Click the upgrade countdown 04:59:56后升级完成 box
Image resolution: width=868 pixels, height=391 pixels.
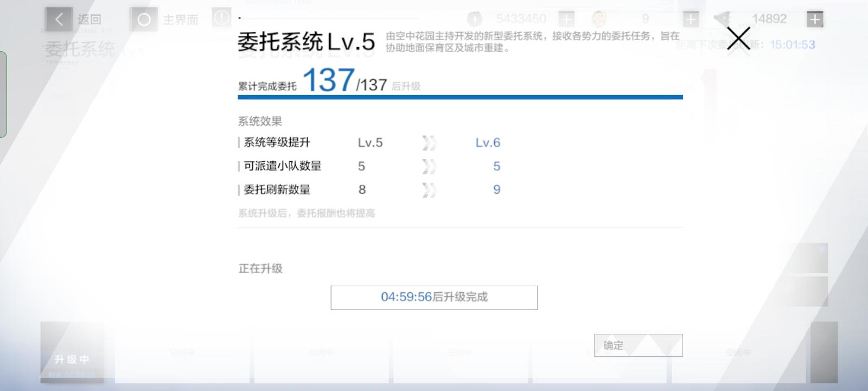coord(434,298)
